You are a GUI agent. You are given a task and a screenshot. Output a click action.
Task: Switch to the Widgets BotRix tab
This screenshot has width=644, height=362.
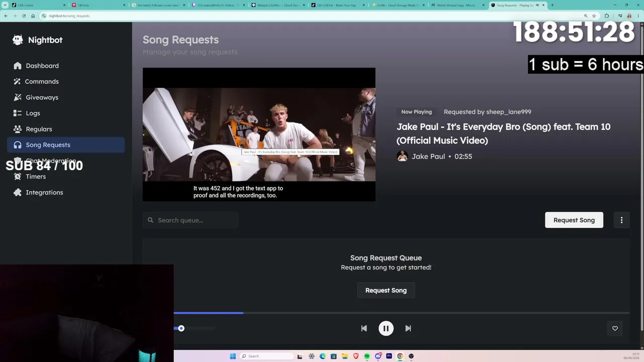pyautogui.click(x=277, y=5)
